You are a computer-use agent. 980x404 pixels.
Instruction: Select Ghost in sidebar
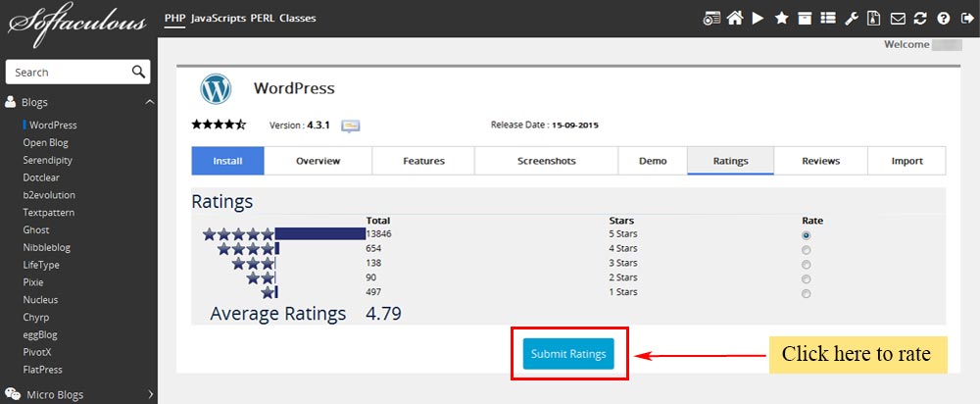[36, 230]
